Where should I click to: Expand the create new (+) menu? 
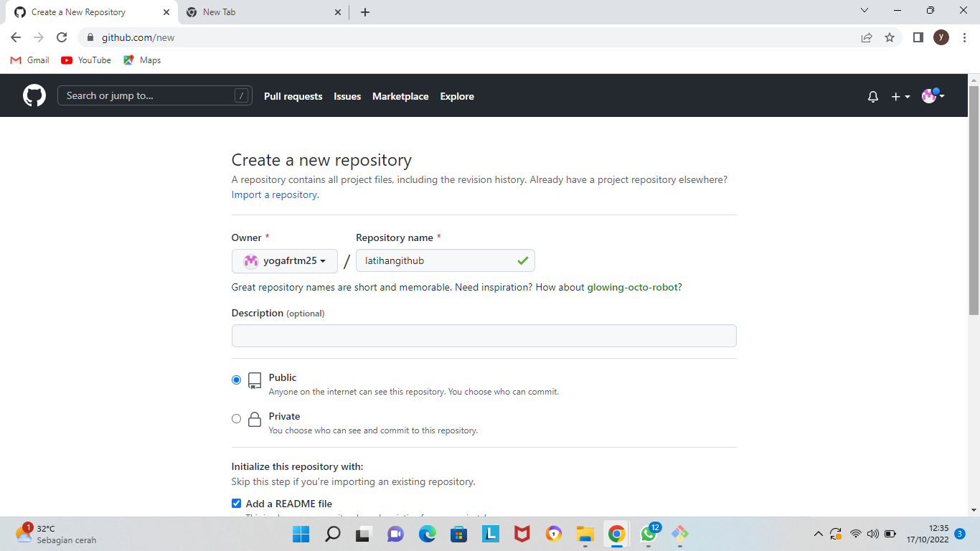point(899,95)
